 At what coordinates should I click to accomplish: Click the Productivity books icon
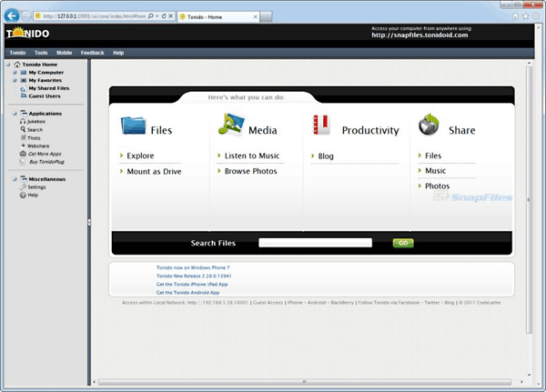(321, 126)
